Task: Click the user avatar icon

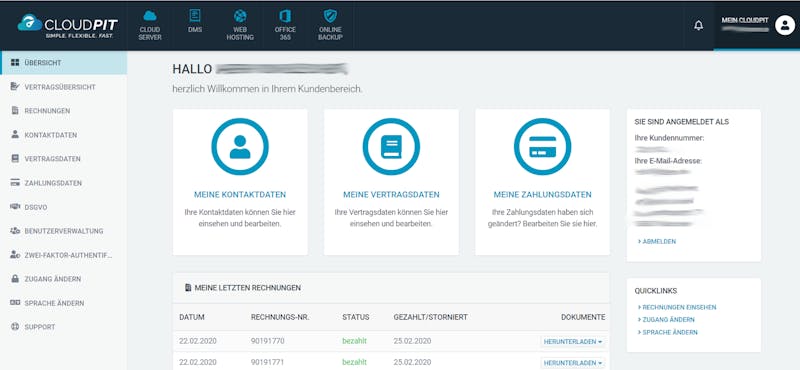Action: pos(785,25)
